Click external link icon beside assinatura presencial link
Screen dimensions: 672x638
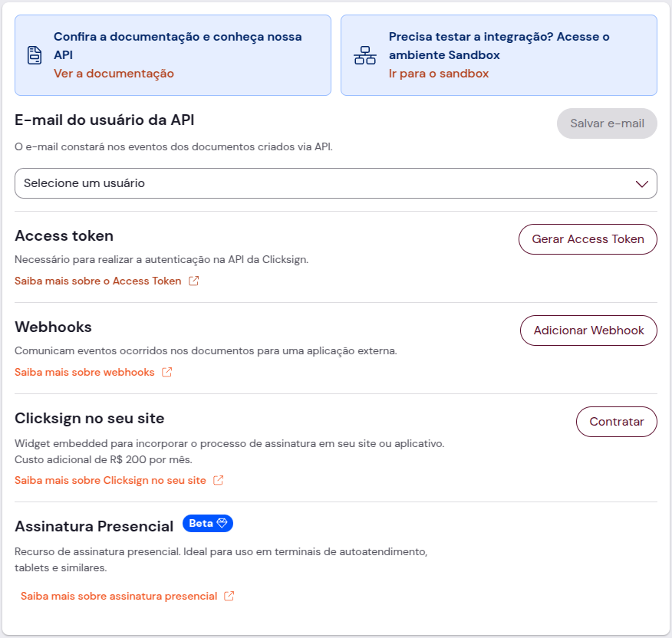229,596
